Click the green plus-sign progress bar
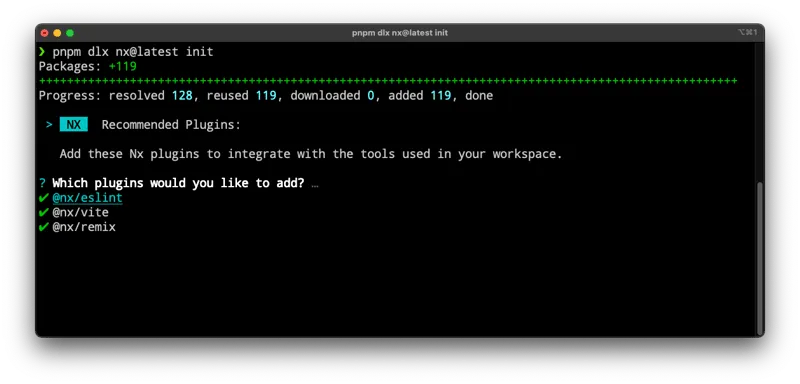Viewport: 800px width, 384px height. pyautogui.click(x=388, y=81)
